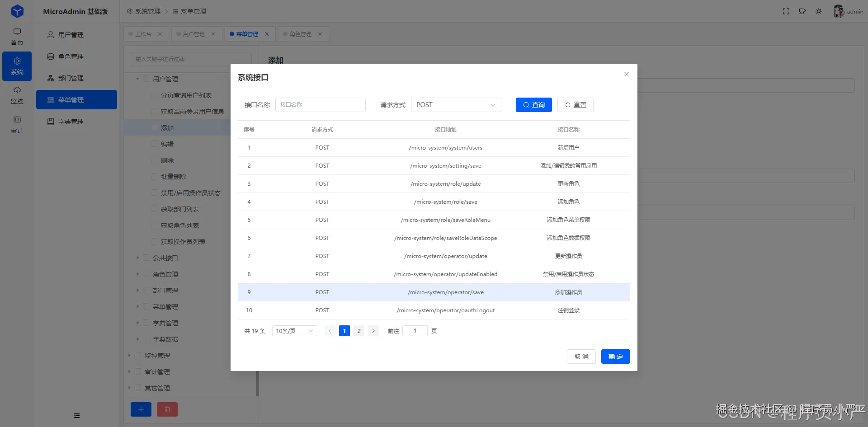Go to pagination page 2
The height and width of the screenshot is (427, 868).
point(359,330)
